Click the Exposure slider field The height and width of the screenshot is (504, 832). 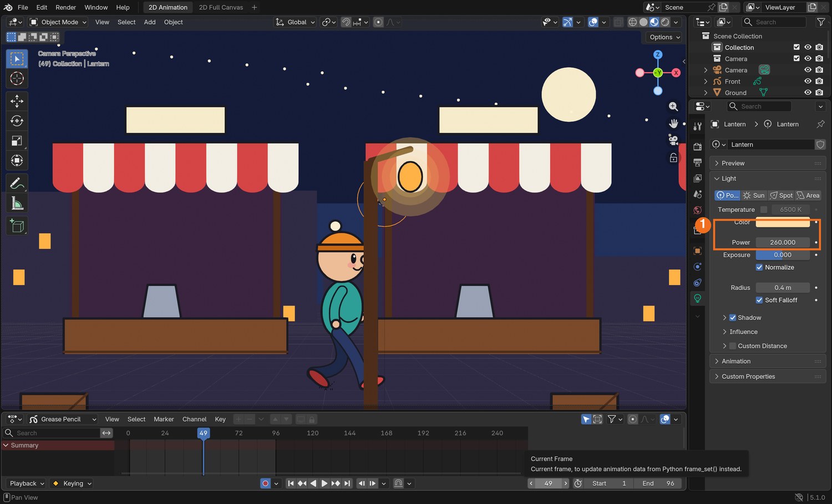(783, 255)
